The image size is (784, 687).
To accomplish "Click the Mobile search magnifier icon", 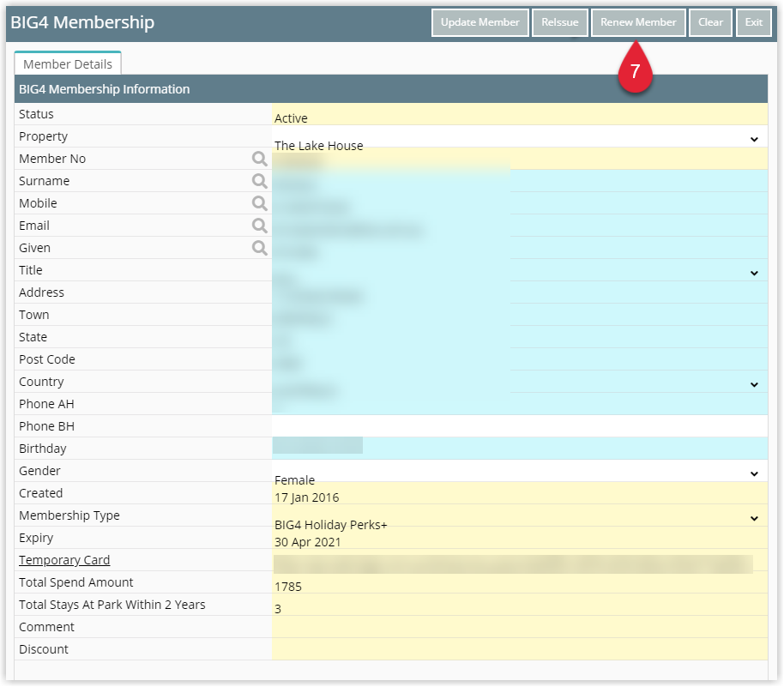I will pos(259,203).
